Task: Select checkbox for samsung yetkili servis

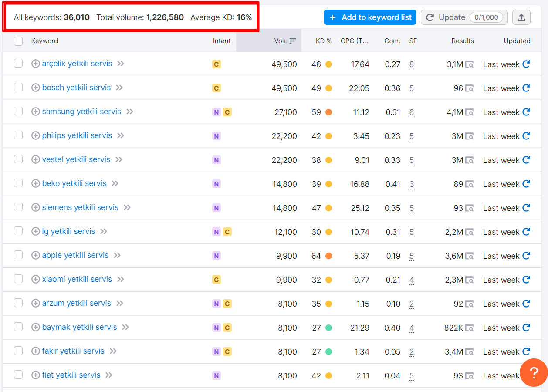Action: (x=18, y=112)
